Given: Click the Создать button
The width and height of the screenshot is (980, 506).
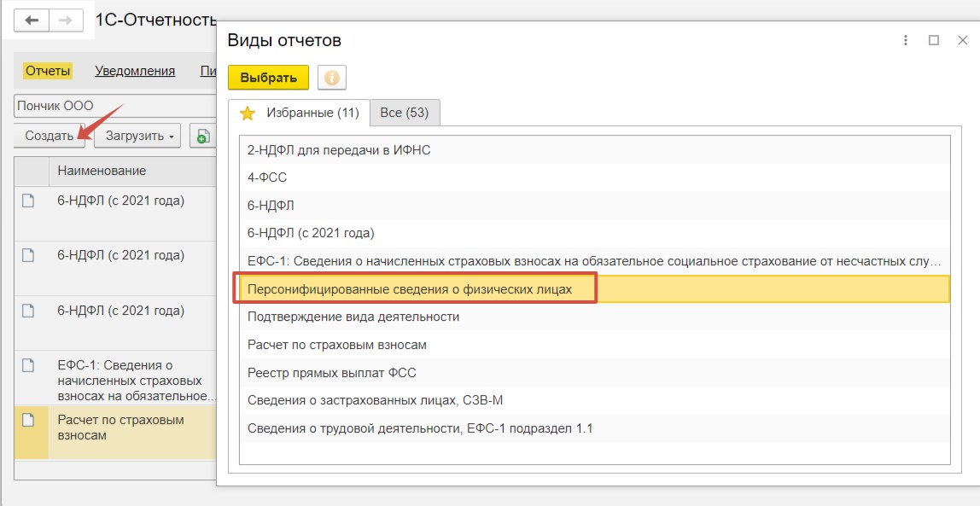Looking at the screenshot, I should pos(50,137).
